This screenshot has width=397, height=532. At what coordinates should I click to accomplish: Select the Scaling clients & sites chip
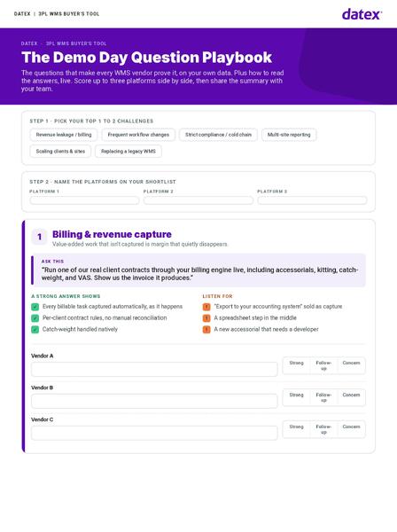click(60, 152)
